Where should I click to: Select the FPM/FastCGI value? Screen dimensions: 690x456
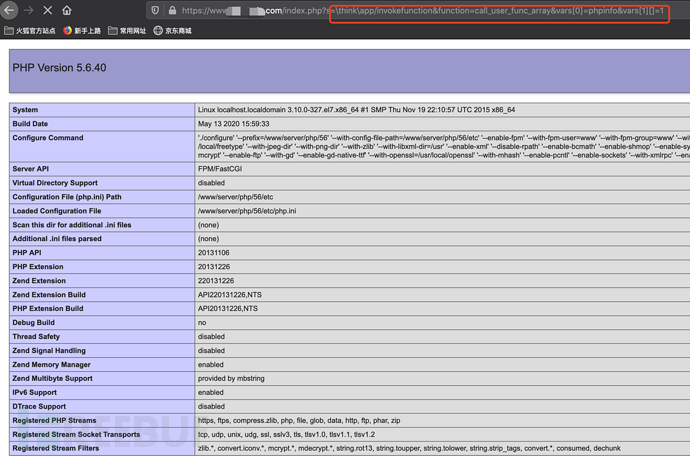coord(220,169)
